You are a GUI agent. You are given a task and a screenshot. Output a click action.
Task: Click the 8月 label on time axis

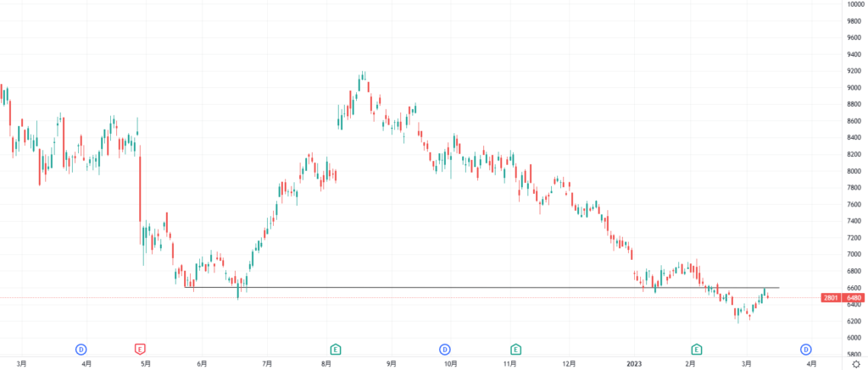pyautogui.click(x=326, y=363)
